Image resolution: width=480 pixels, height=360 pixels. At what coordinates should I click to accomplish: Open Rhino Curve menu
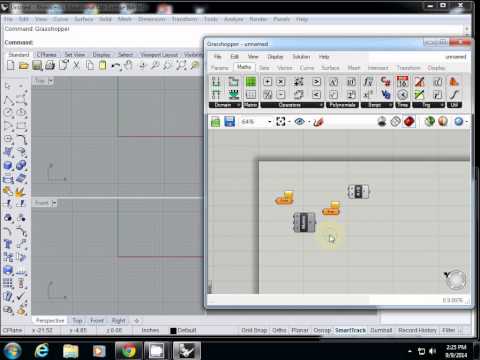[x=60, y=19]
